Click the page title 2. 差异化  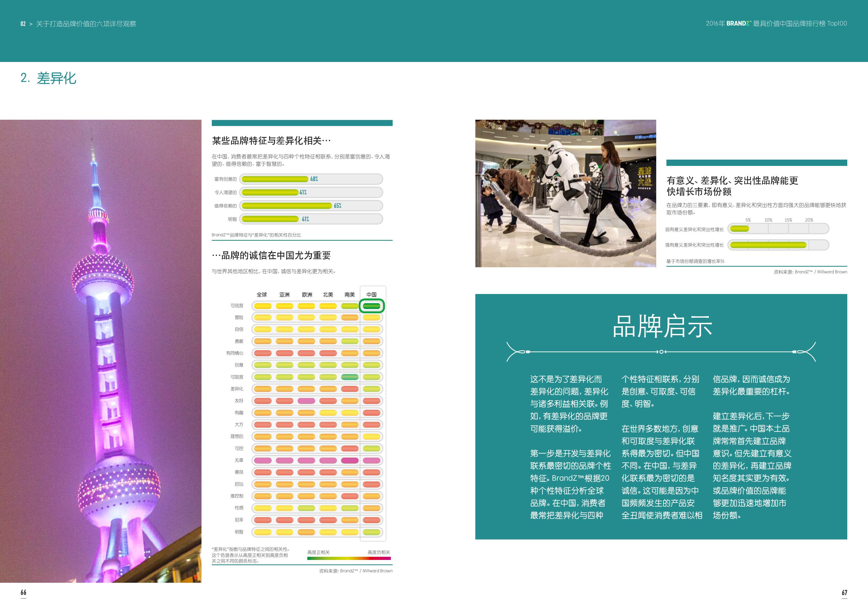click(x=48, y=78)
